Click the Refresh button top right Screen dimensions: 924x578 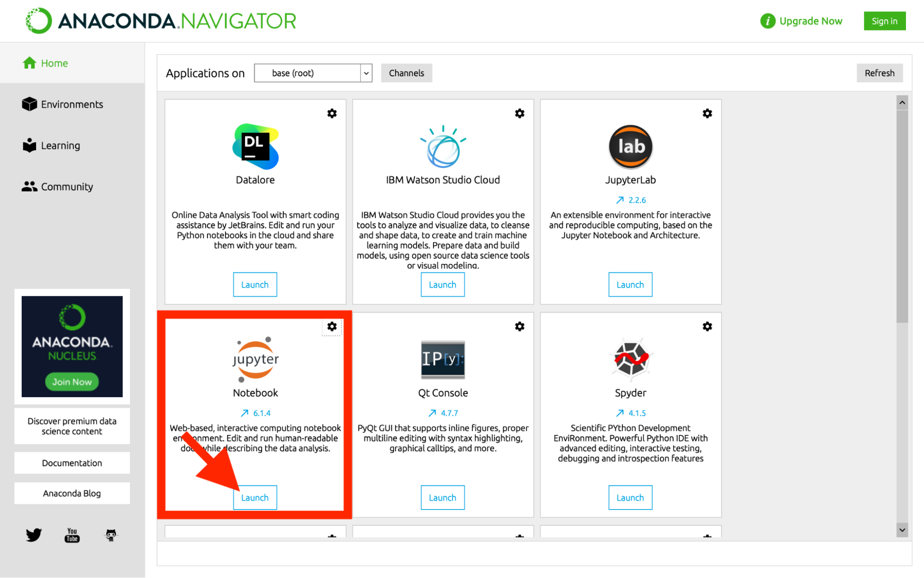pos(879,73)
